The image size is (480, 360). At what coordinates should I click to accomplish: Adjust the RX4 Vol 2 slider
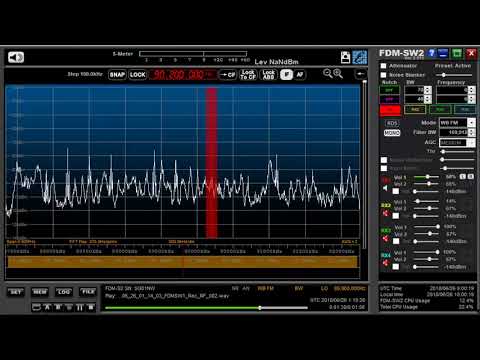pyautogui.click(x=427, y=259)
